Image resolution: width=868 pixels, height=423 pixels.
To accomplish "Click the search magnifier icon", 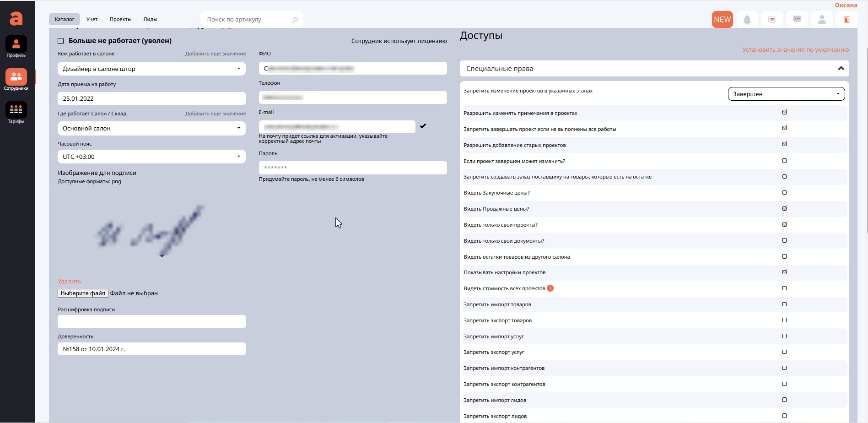I will click(x=295, y=20).
